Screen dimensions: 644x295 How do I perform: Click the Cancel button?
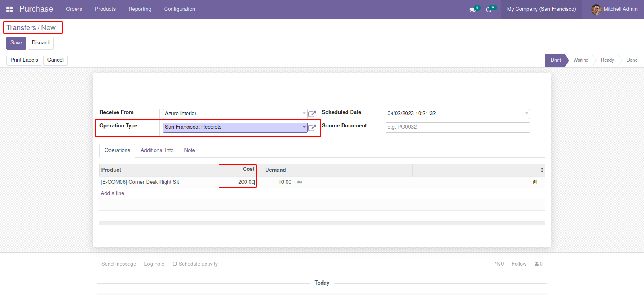(x=56, y=60)
